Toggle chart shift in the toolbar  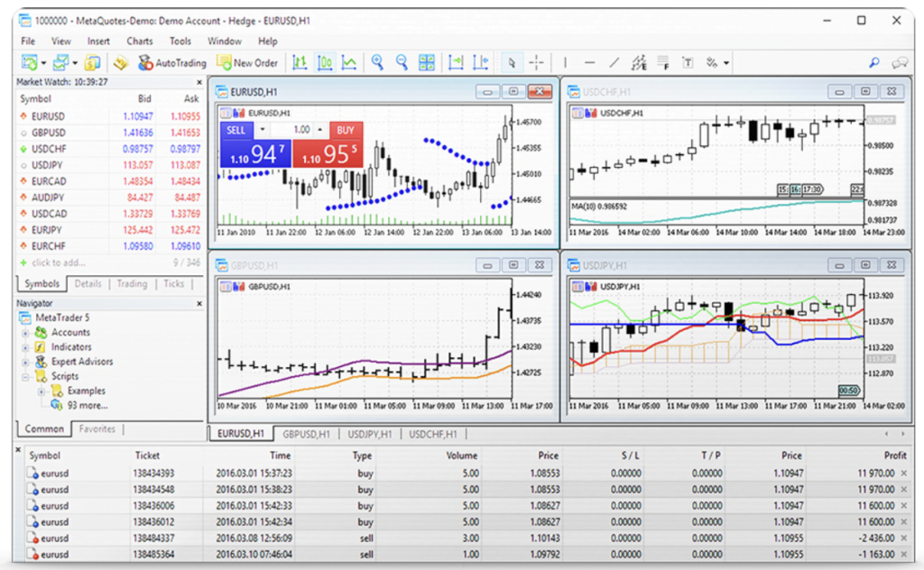pos(481,62)
